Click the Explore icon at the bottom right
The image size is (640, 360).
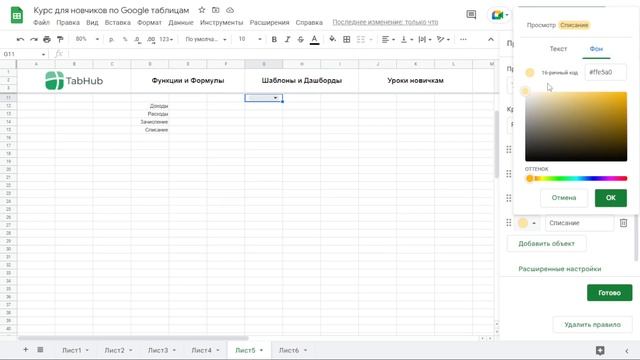[x=600, y=350]
